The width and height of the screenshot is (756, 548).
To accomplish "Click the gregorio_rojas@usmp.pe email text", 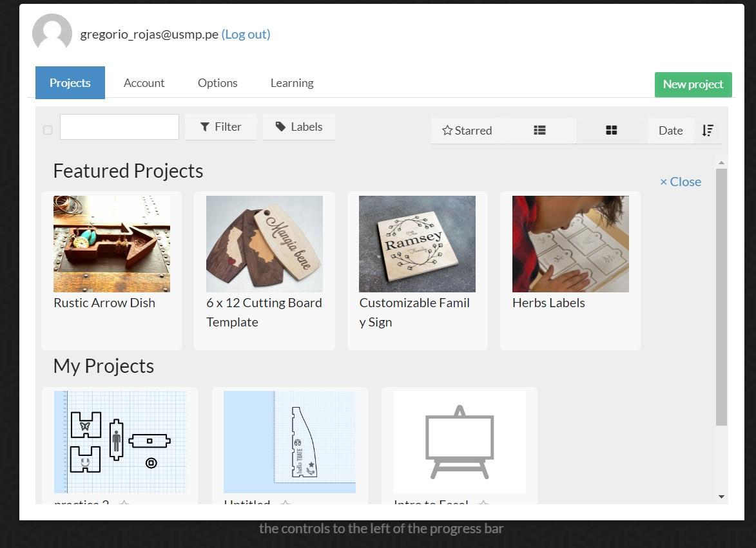I will [x=150, y=34].
